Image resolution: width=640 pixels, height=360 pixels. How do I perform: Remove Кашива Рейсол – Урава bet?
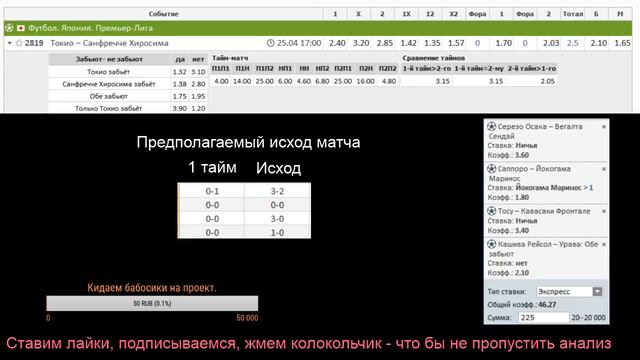click(x=604, y=244)
